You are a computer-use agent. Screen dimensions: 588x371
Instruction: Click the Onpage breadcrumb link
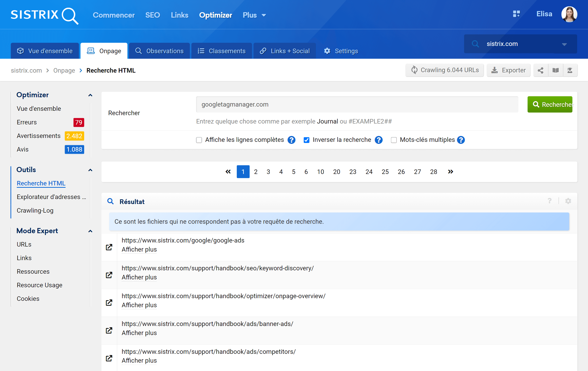coord(64,71)
